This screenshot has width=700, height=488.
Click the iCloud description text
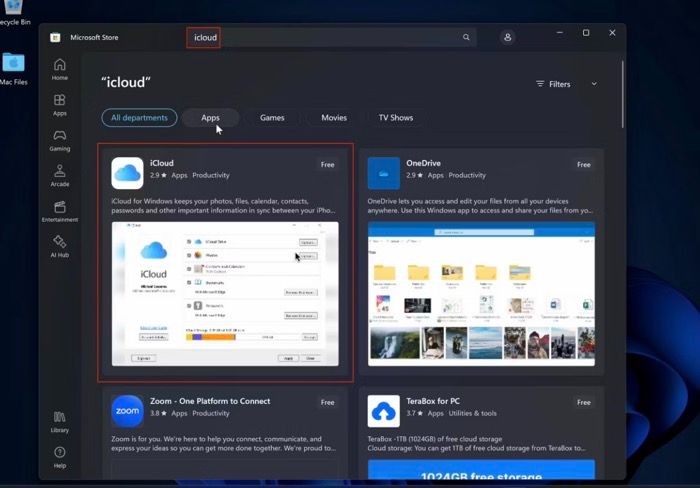pyautogui.click(x=223, y=206)
